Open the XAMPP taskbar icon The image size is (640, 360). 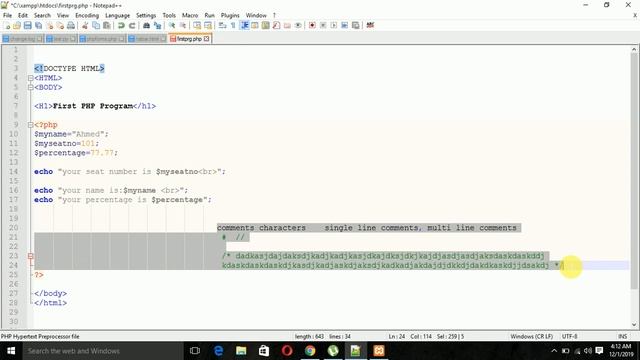tap(379, 351)
